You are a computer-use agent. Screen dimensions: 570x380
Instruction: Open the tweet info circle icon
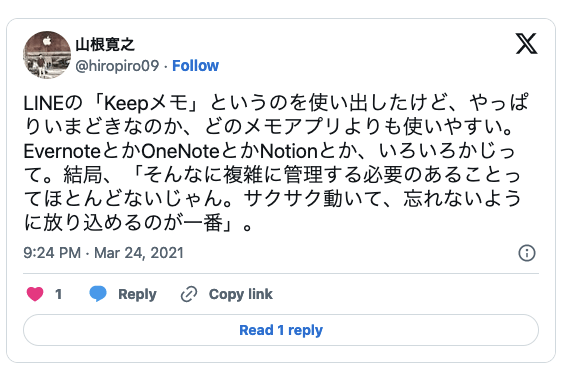(x=527, y=253)
